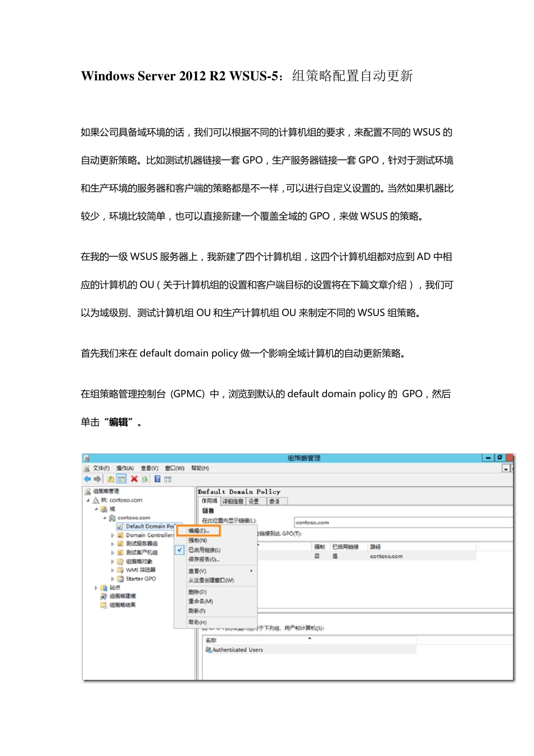
Task: Expand the 测试服务器组 node
Action: tap(112, 544)
